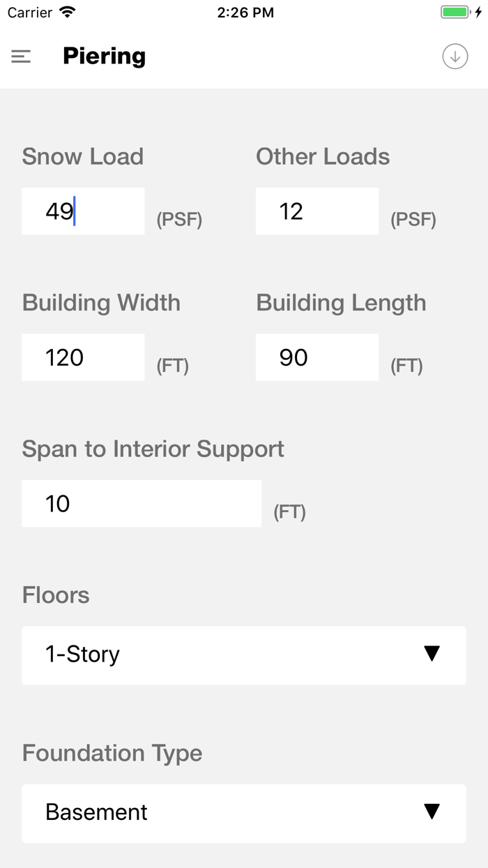Screen dimensions: 488x868
Task: Tap the black triangle beside 1-Story
Action: [x=431, y=654]
